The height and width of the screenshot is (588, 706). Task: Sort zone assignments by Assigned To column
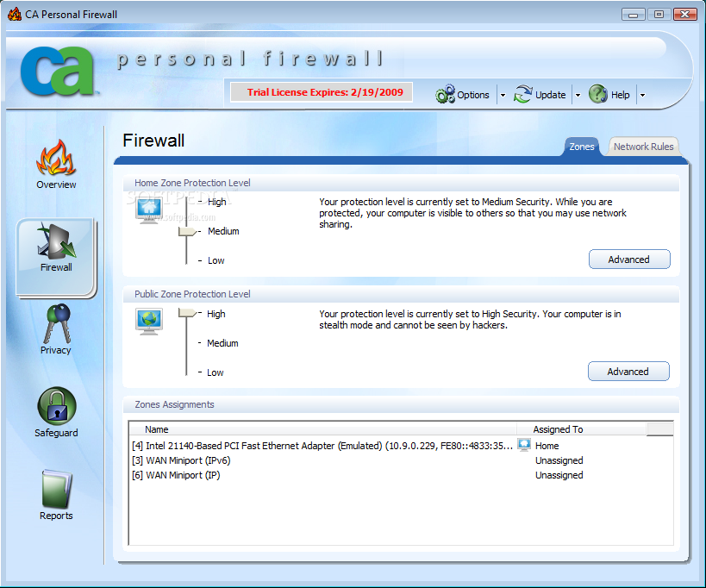(581, 429)
